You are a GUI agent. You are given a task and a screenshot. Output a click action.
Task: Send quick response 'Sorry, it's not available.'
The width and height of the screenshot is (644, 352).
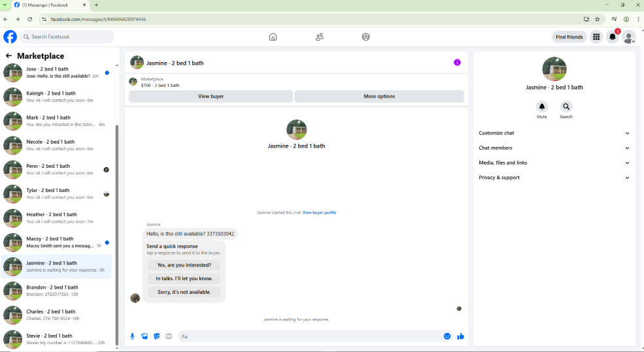point(184,292)
